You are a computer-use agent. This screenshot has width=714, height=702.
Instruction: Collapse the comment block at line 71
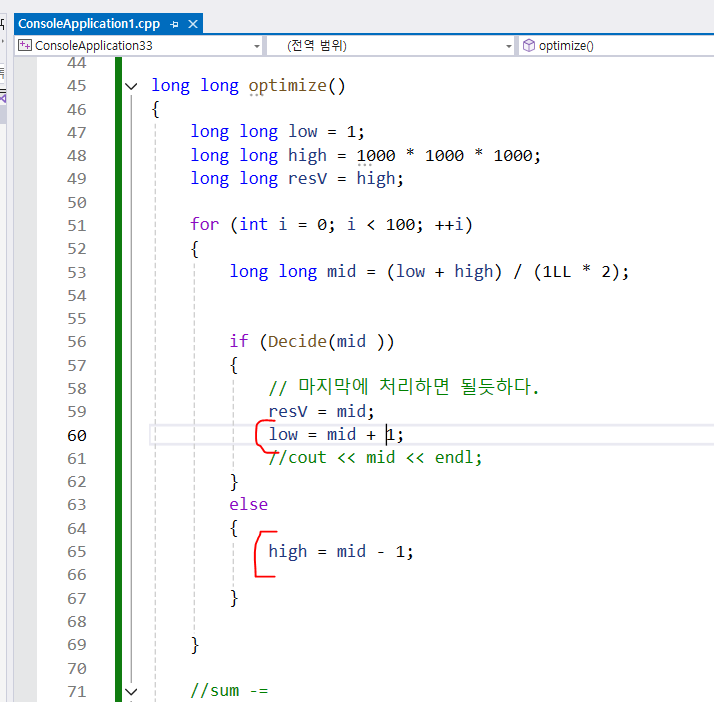tap(131, 692)
